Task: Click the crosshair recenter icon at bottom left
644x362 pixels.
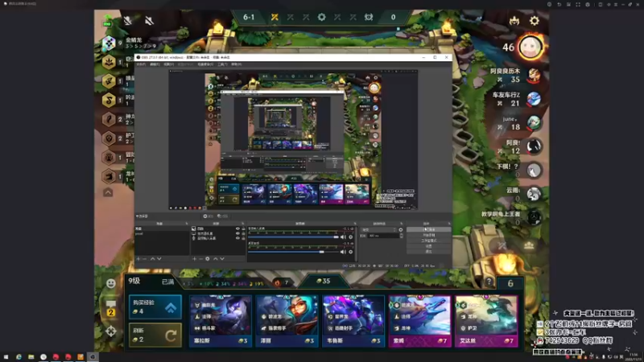Action: (111, 331)
